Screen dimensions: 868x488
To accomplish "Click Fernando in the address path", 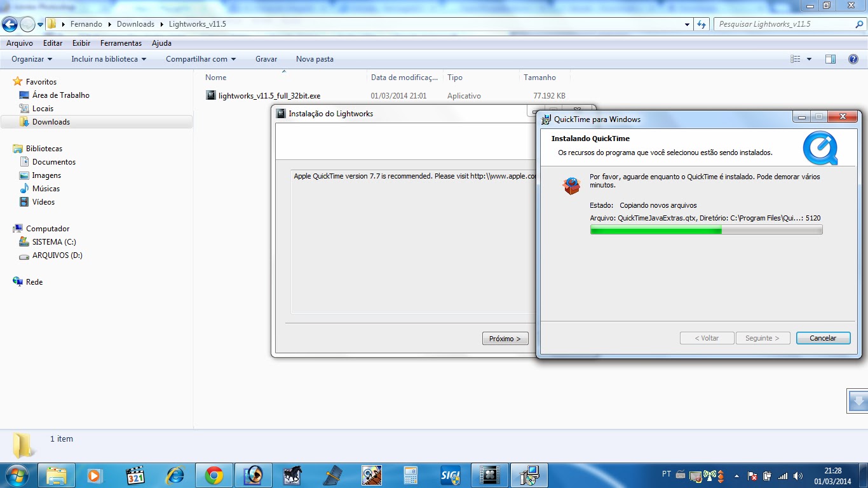I will tap(86, 24).
